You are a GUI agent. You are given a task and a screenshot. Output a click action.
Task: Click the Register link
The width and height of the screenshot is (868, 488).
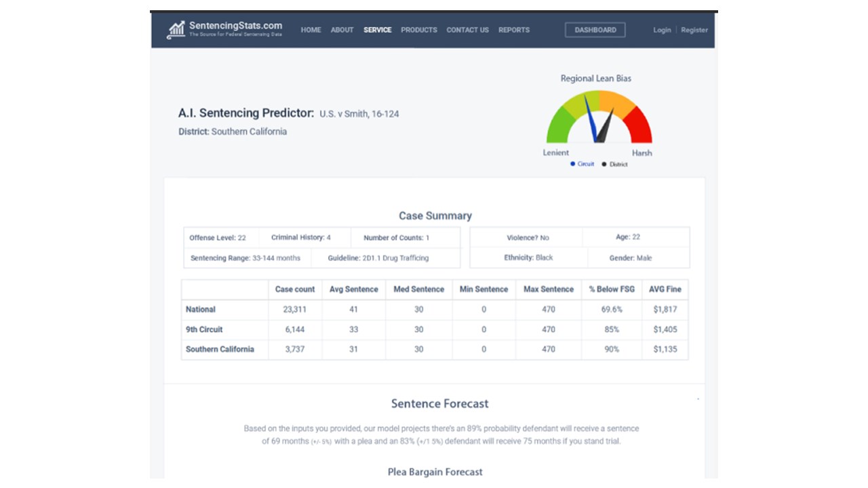(x=694, y=30)
